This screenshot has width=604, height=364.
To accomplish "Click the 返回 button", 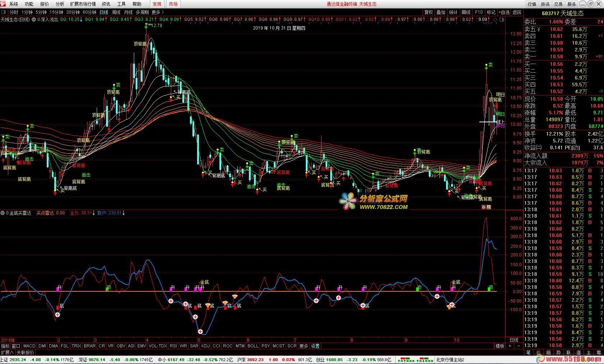I will coord(517,12).
